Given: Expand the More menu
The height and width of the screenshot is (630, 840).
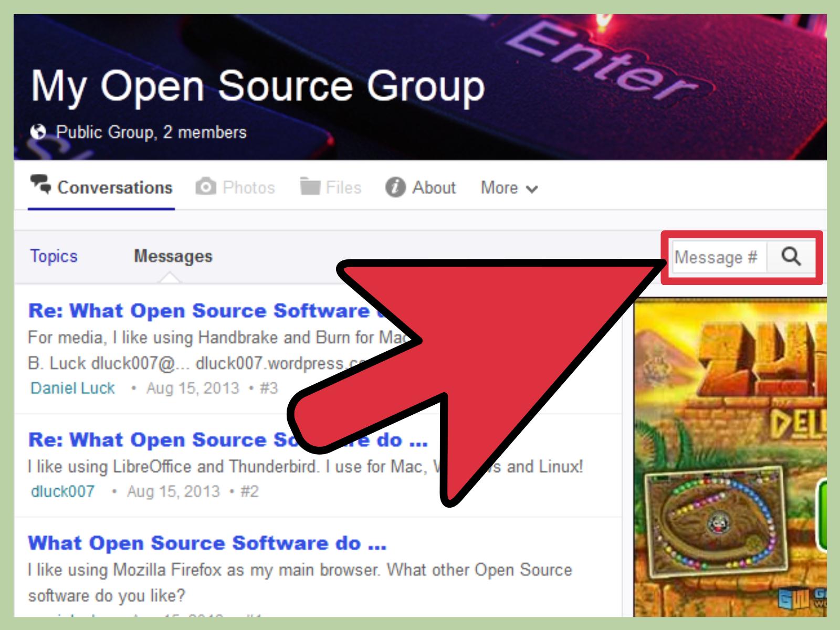Looking at the screenshot, I should tap(499, 187).
